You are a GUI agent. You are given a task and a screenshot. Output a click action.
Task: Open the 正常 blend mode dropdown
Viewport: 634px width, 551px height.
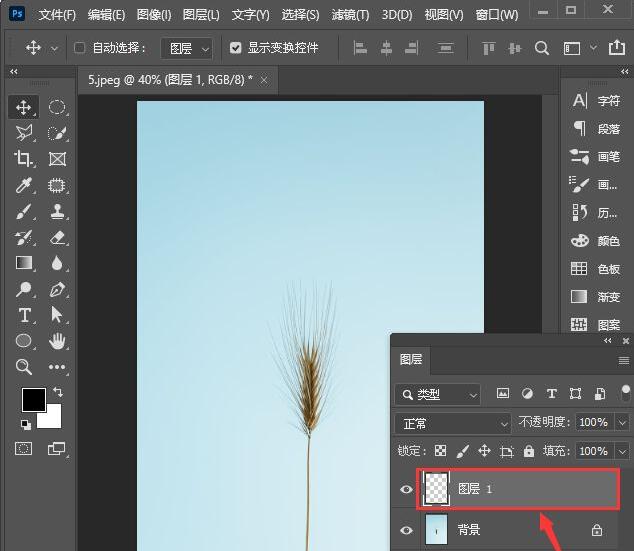point(453,423)
